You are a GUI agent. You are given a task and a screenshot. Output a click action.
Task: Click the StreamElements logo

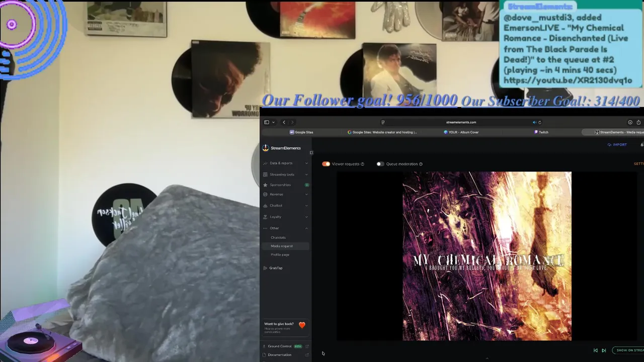[x=282, y=148]
